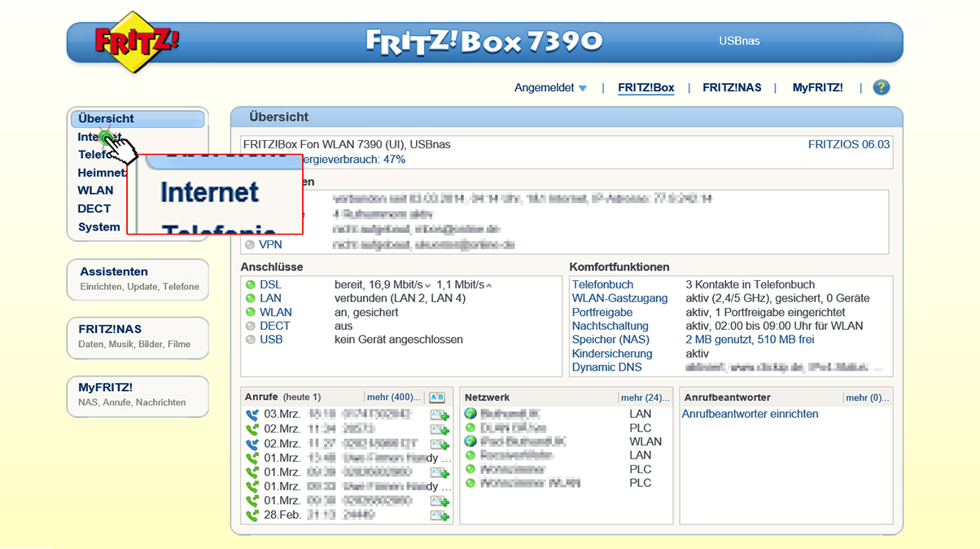The image size is (980, 549).
Task: Click the globe icon of the WLAN network device
Action: point(470,441)
